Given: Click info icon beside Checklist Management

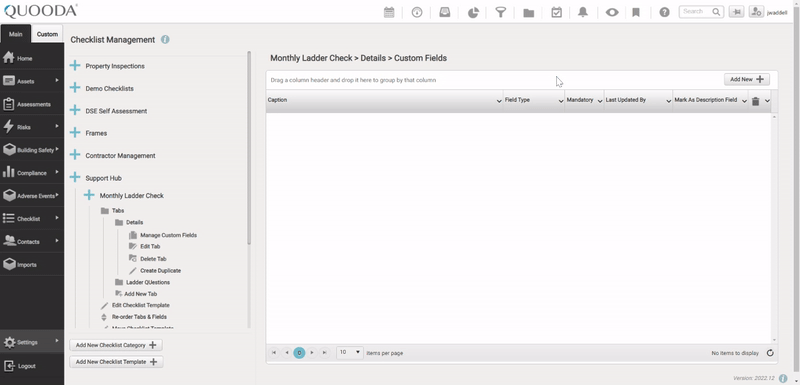Looking at the screenshot, I should point(165,39).
